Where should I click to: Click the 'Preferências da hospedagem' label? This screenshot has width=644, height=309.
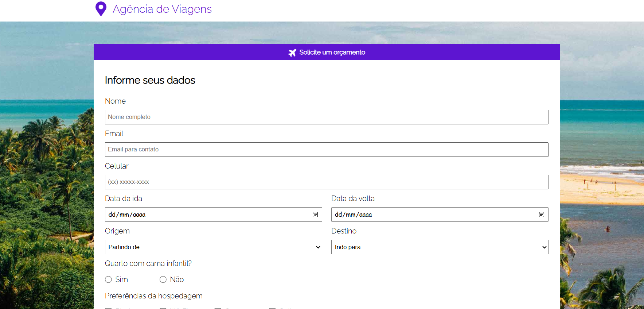pyautogui.click(x=154, y=296)
